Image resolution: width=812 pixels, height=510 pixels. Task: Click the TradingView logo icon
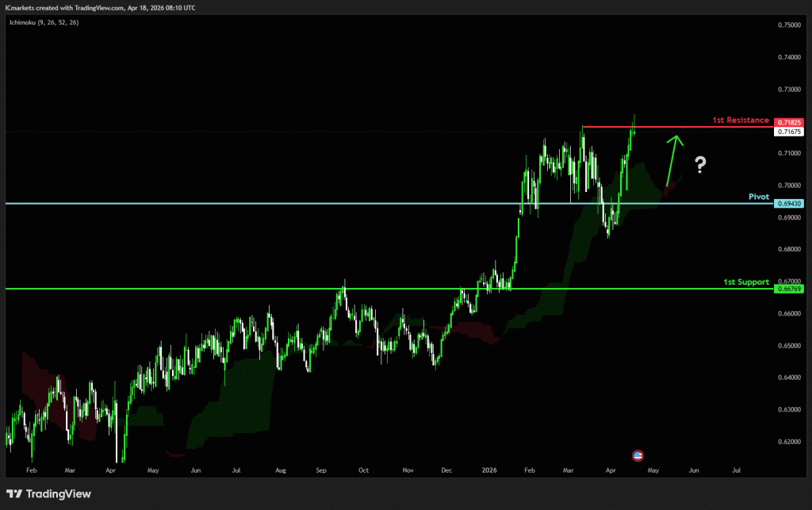tap(13, 494)
